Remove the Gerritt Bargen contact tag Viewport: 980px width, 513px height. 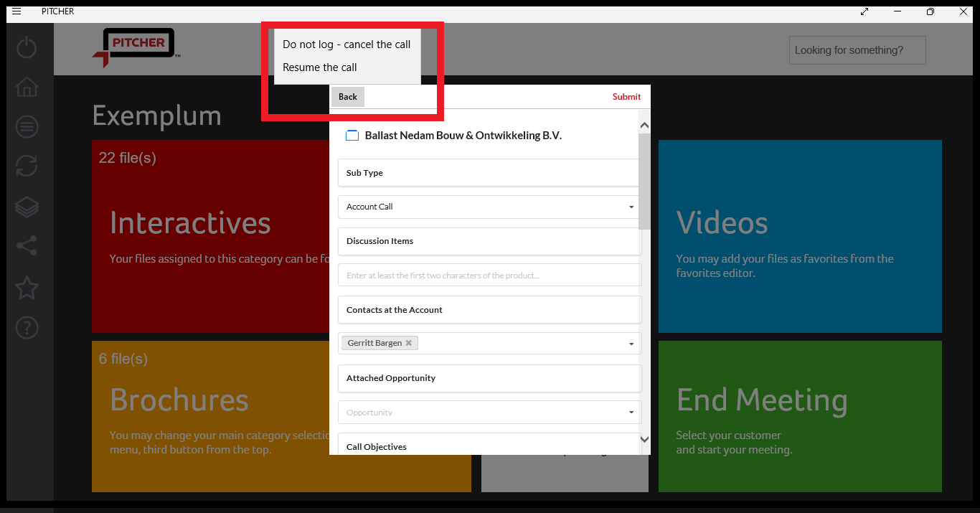click(408, 343)
